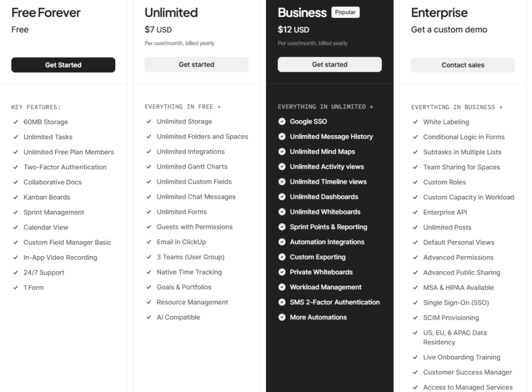Click the checkmark beside Kanban Boards
Screen dimensions: 532x392
pyautogui.click(x=16, y=197)
